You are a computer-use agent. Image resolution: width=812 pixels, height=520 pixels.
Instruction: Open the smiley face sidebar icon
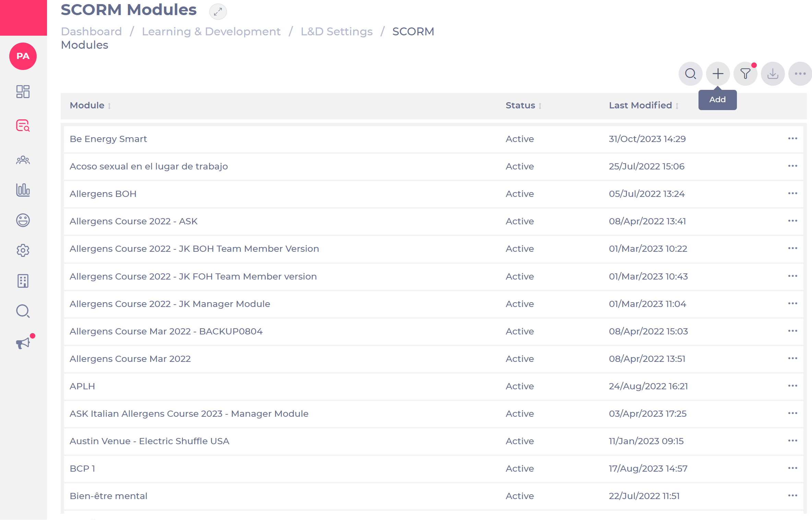[x=23, y=220]
